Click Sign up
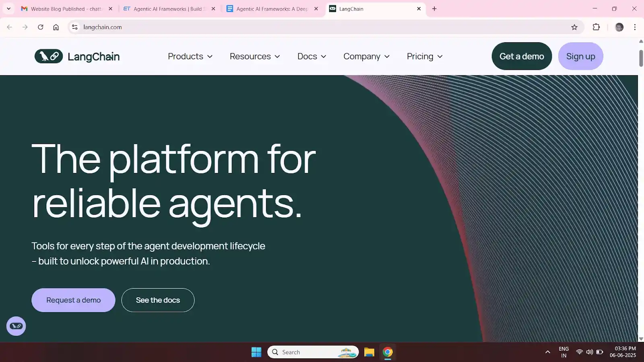644x362 pixels. click(x=580, y=56)
